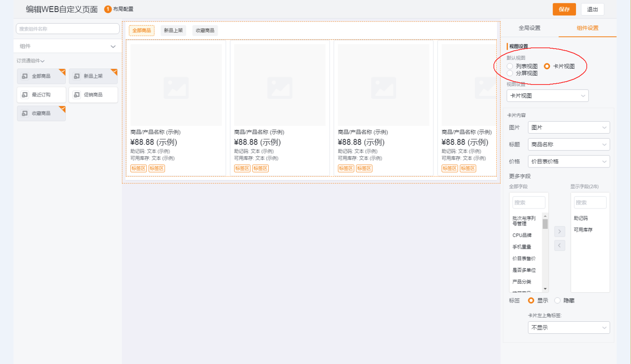The height and width of the screenshot is (364, 631).
Task: Click the 收藏商品 component icon in sidebar
Action: [x=25, y=114]
